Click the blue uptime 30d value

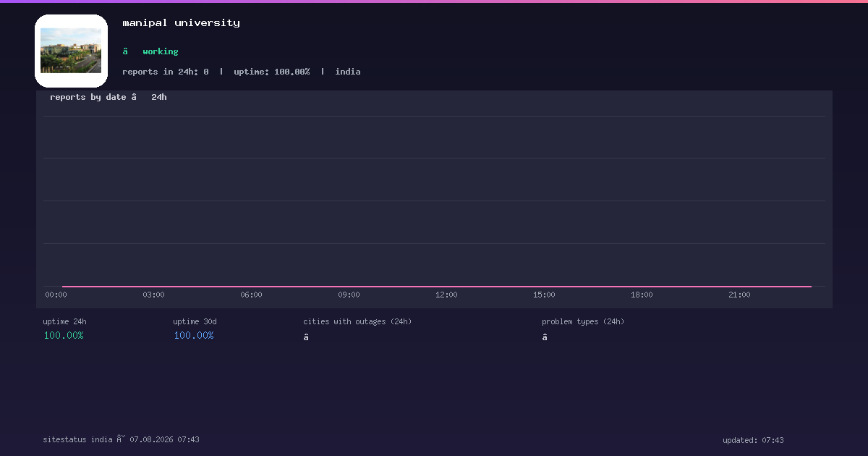click(194, 335)
